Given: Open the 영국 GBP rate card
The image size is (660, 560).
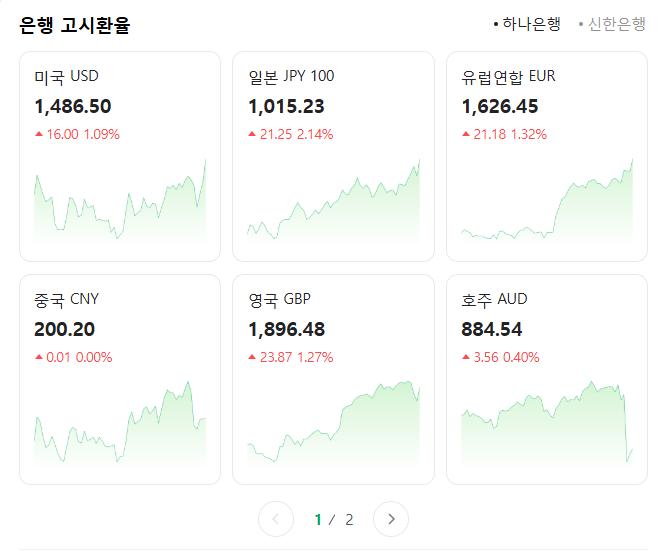Looking at the screenshot, I should click(333, 379).
